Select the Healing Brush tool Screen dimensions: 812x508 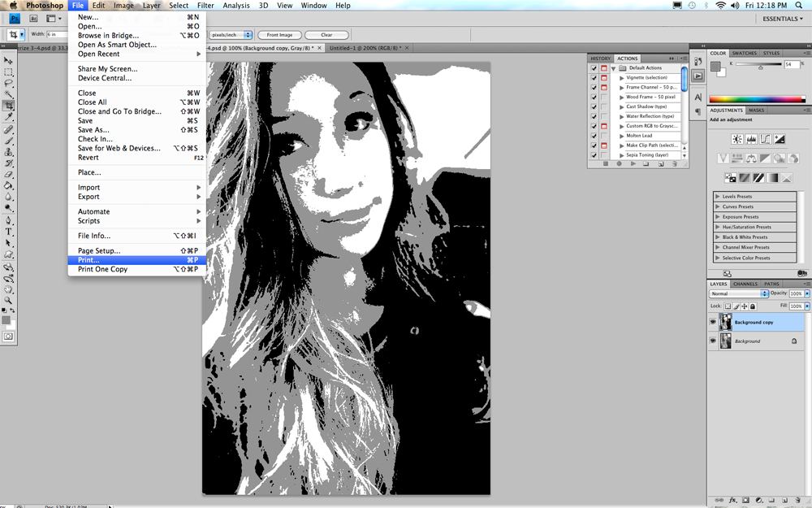pyautogui.click(x=8, y=129)
